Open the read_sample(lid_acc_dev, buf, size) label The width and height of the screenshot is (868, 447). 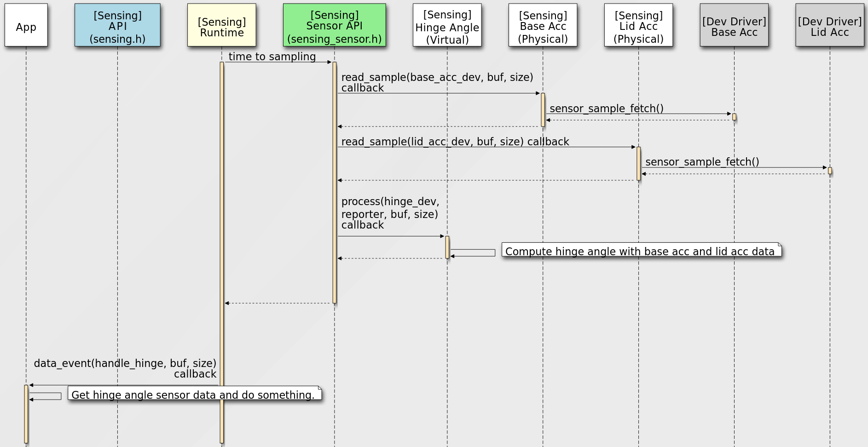(455, 142)
